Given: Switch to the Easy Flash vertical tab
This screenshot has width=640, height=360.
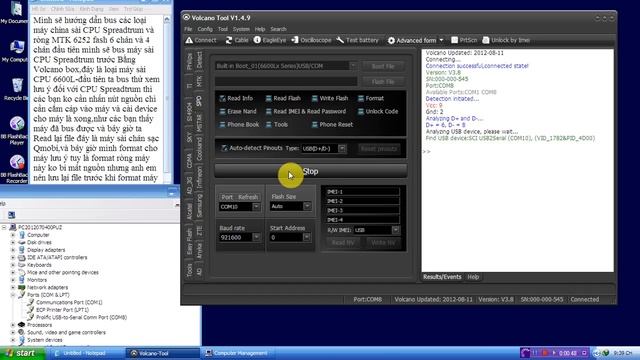Looking at the screenshot, I should [x=189, y=242].
